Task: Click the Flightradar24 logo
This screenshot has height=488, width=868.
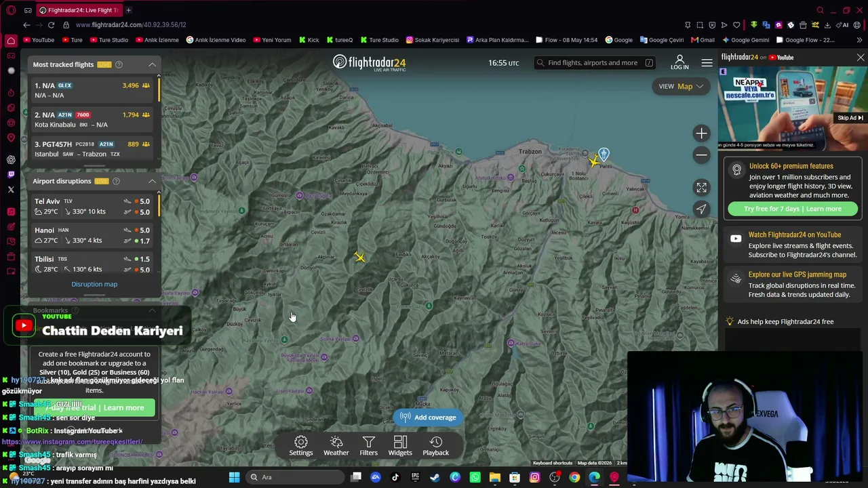Action: pyautogui.click(x=370, y=63)
